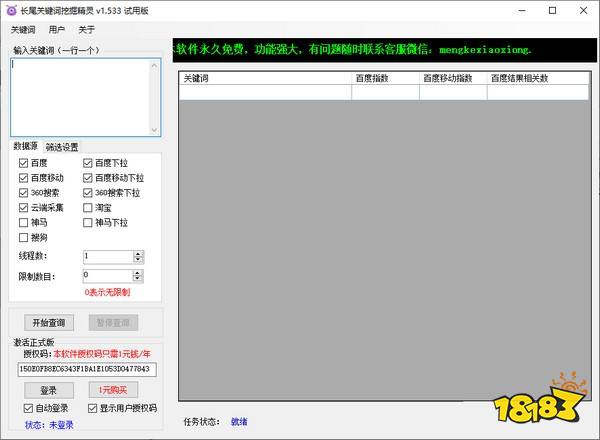
Task: Click the green scrolling announcement banner
Action: (x=385, y=50)
